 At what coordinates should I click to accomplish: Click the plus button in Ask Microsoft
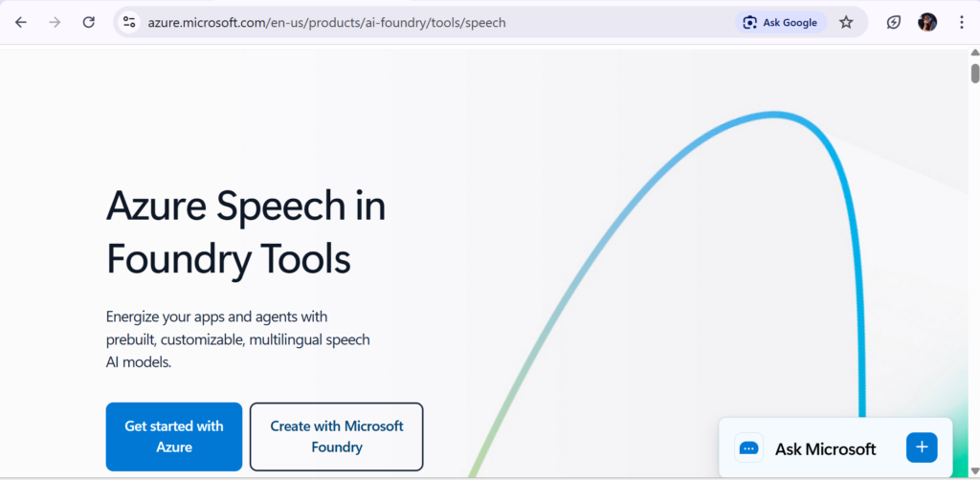pos(922,447)
